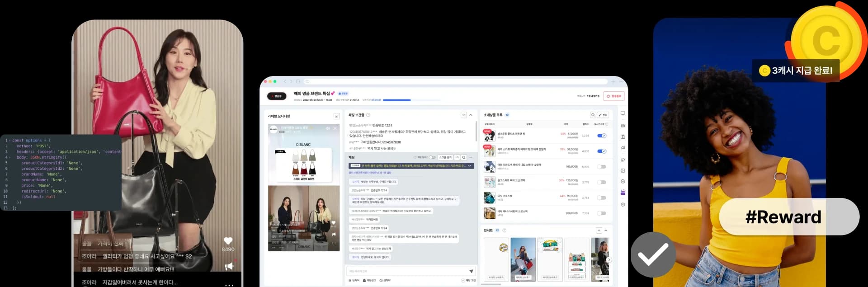
Task: Open the live monitoring pop-out icon
Action: point(336,116)
